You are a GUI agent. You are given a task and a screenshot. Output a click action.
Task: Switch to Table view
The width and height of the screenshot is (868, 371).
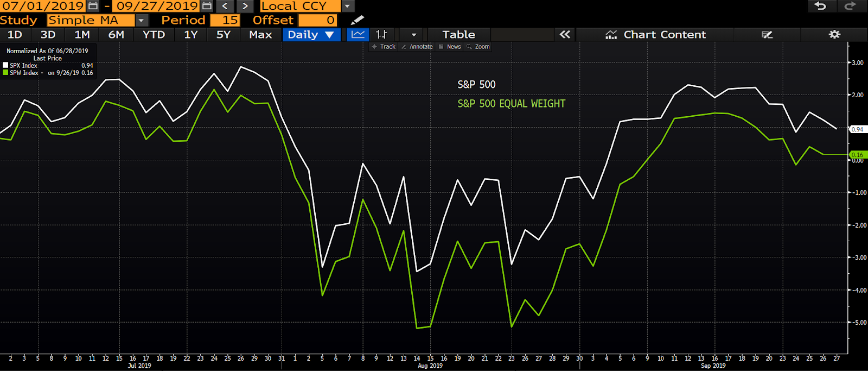[x=458, y=34]
